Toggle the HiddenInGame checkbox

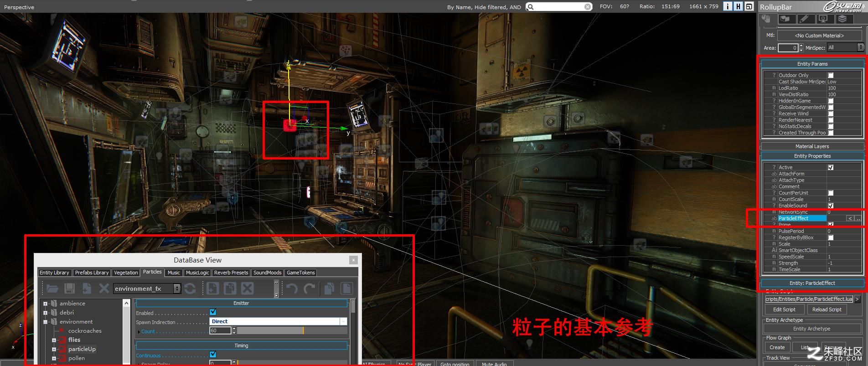[x=831, y=101]
